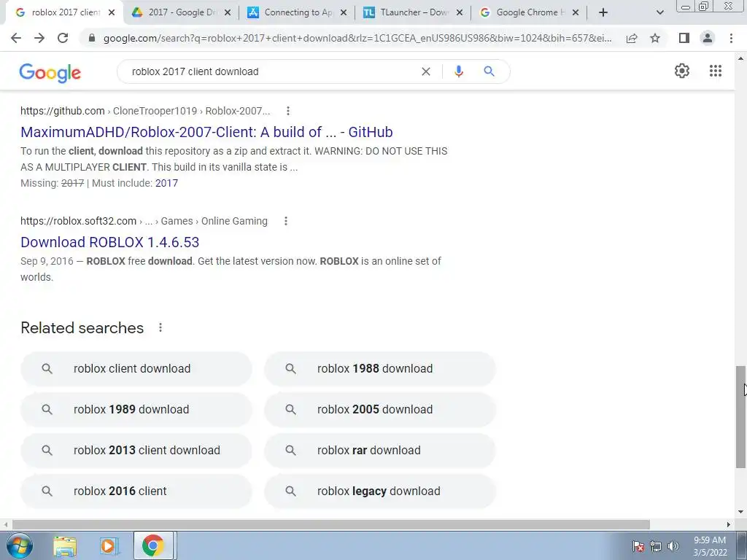This screenshot has width=747, height=560.
Task: Close the 2017 - Google Drive tab
Action: (x=228, y=13)
